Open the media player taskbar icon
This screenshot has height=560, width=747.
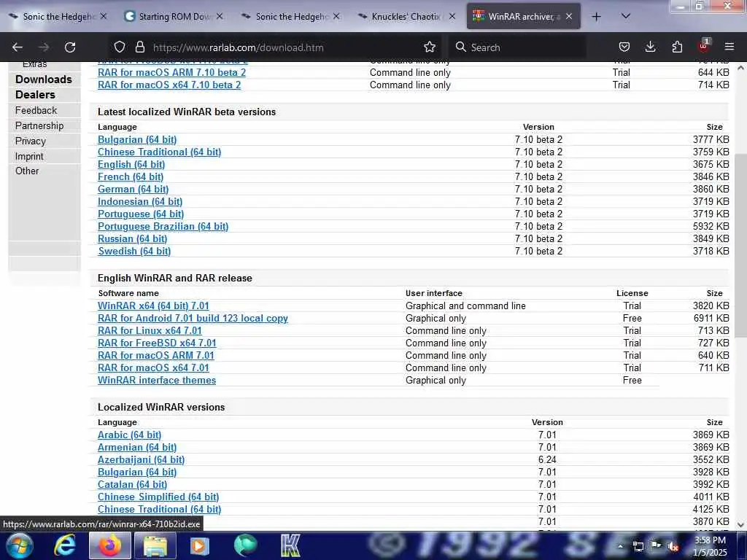click(200, 545)
